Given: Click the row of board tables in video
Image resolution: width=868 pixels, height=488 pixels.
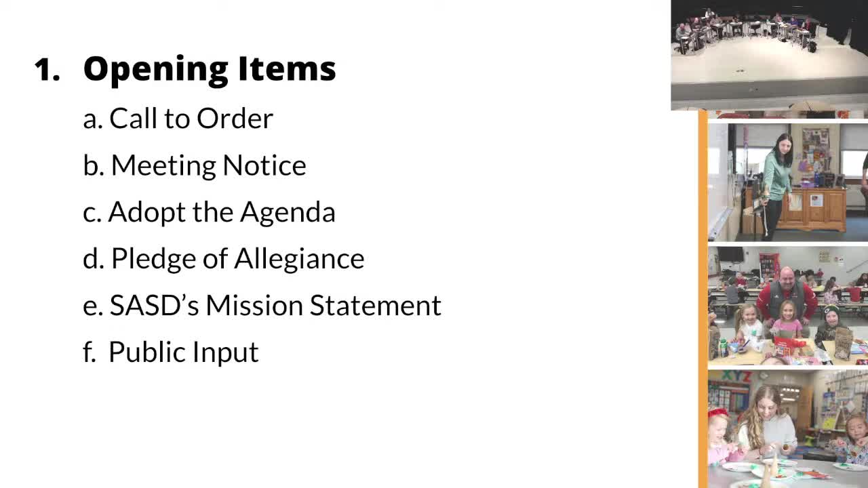Looking at the screenshot, I should [746, 28].
